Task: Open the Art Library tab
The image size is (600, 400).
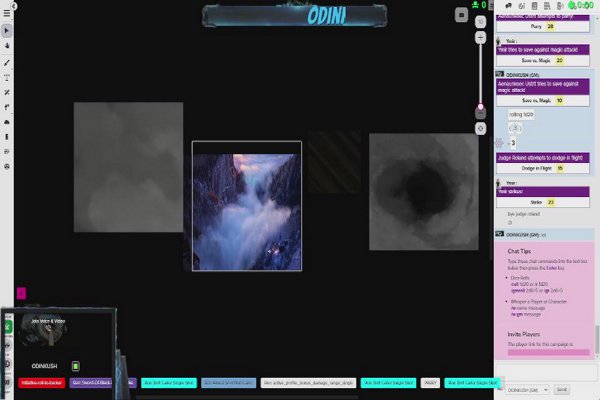Action: 522,6
